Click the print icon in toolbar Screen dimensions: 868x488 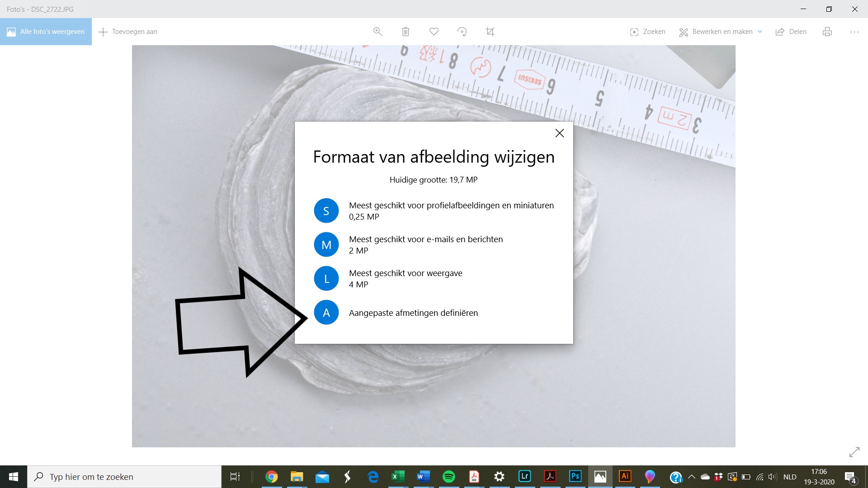click(x=827, y=32)
